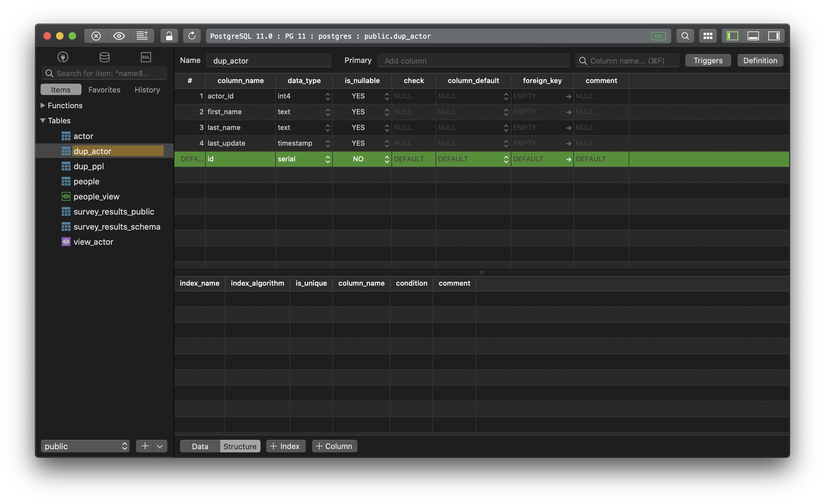Click the eye preview icon in toolbar
Image resolution: width=825 pixels, height=504 pixels.
click(x=119, y=36)
